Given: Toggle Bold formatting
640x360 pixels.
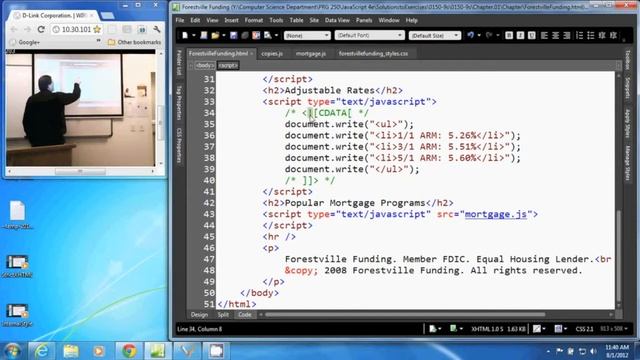Looking at the screenshot, I should point(509,36).
